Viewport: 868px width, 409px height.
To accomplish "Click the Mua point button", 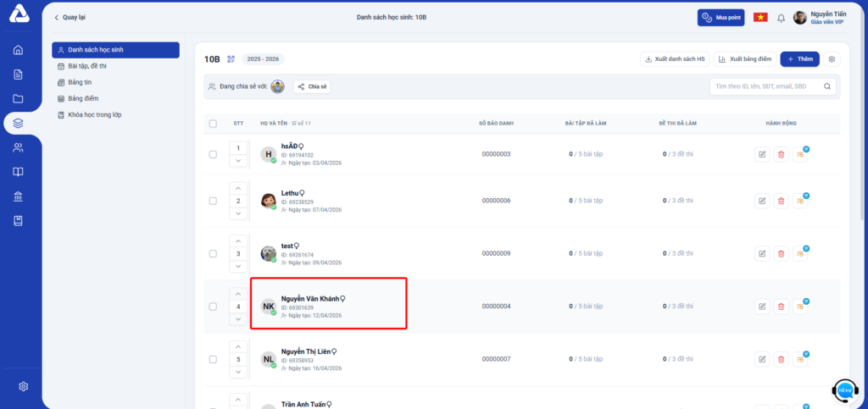I will coord(721,18).
